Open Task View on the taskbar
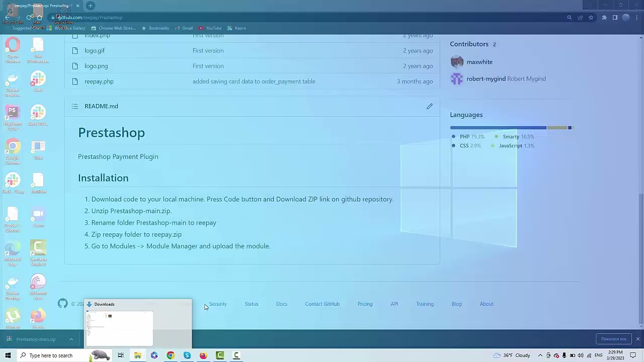644x362 pixels. coord(121,355)
